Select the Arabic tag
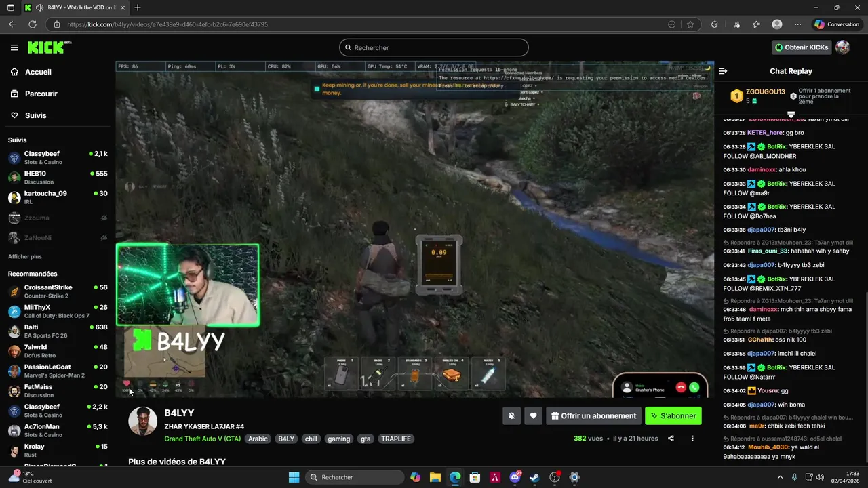 pos(258,439)
